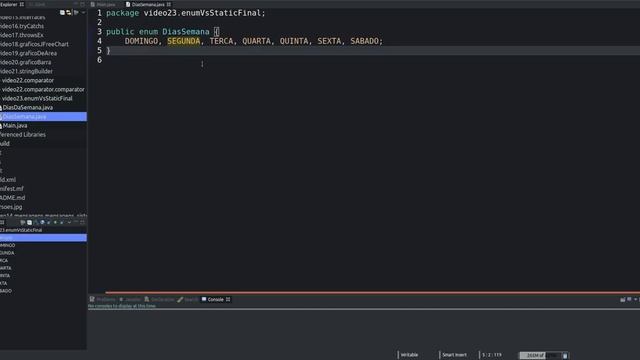
Task: Click Smart Insert status bar field
Action: [454, 355]
